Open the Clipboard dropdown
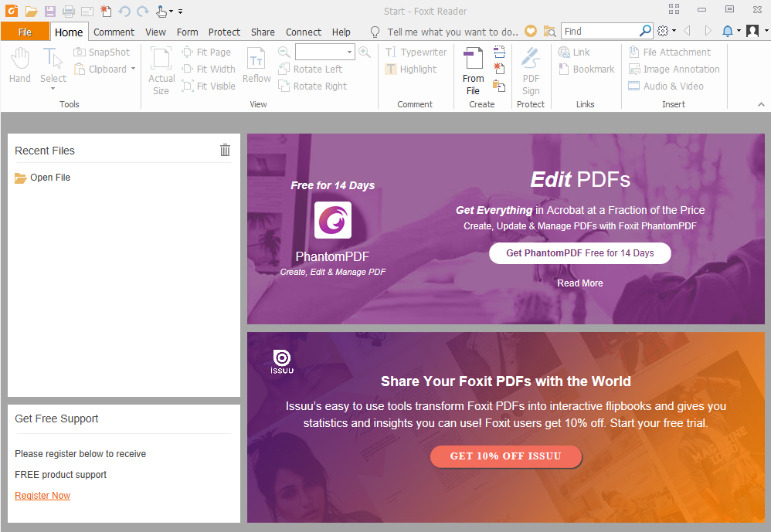The image size is (771, 532). coord(133,69)
